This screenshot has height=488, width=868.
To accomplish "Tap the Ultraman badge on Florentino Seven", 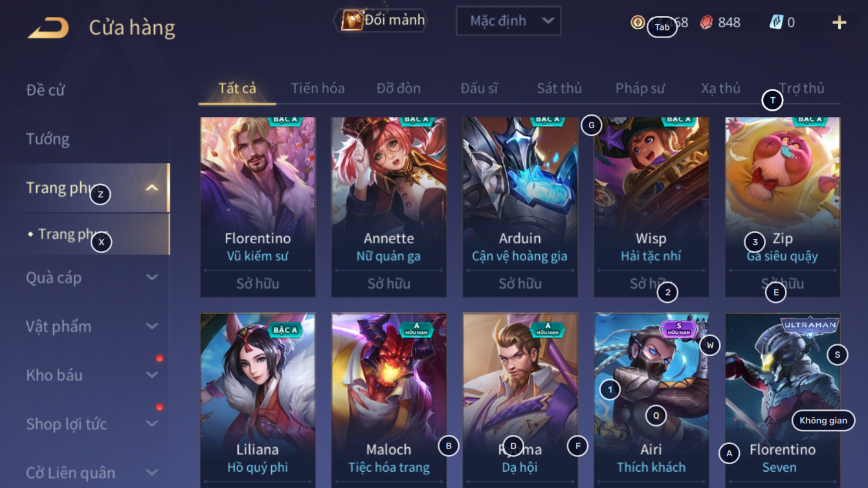I will (809, 326).
